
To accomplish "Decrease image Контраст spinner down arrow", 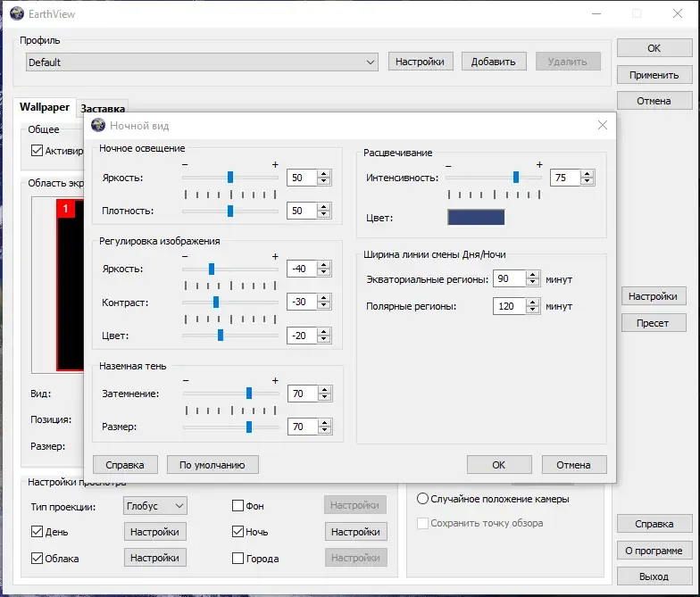I will (x=323, y=305).
